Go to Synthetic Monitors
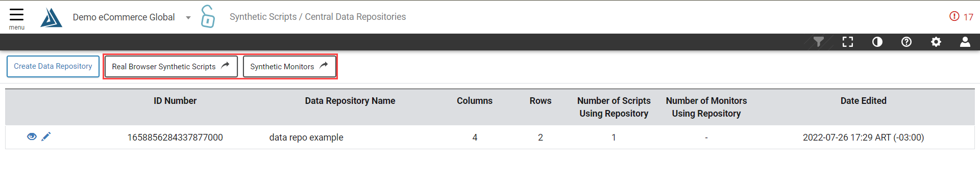The width and height of the screenshot is (980, 192). (x=289, y=67)
